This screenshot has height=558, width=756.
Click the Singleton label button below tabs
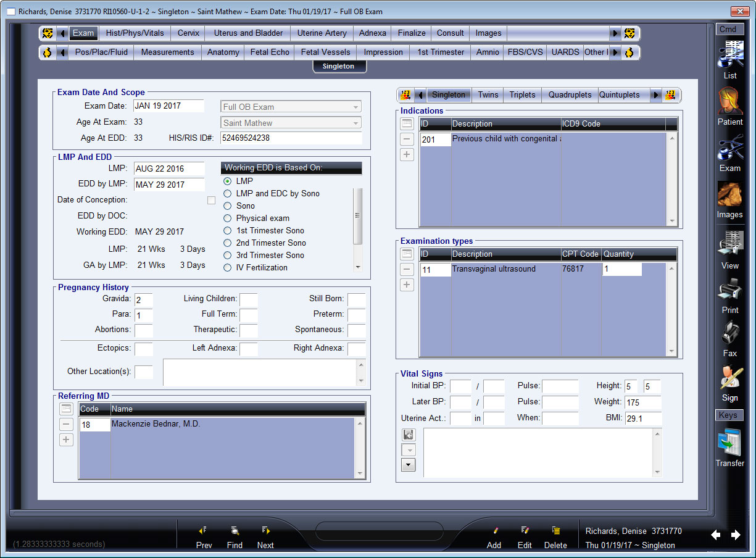point(339,66)
